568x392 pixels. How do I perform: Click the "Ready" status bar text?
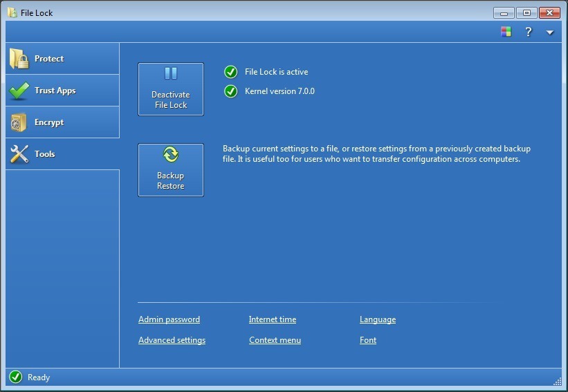point(39,377)
